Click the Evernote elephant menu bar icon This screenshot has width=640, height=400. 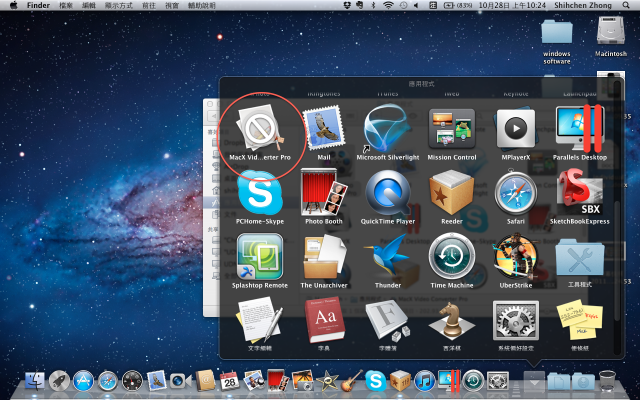360,5
